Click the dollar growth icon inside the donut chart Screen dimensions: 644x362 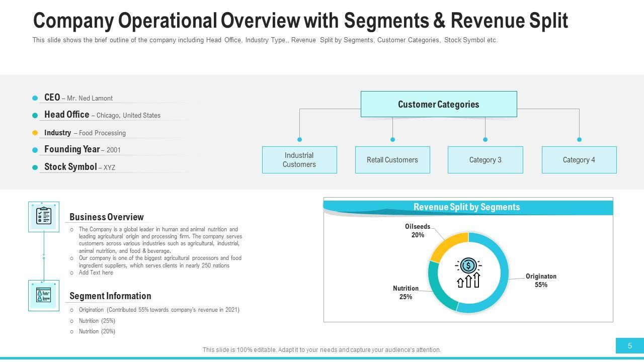468,273
